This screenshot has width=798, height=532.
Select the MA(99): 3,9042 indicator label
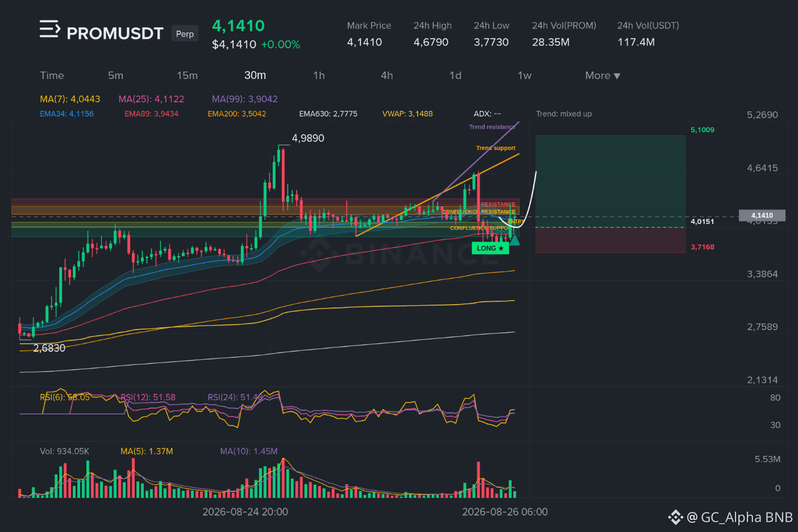pyautogui.click(x=245, y=99)
